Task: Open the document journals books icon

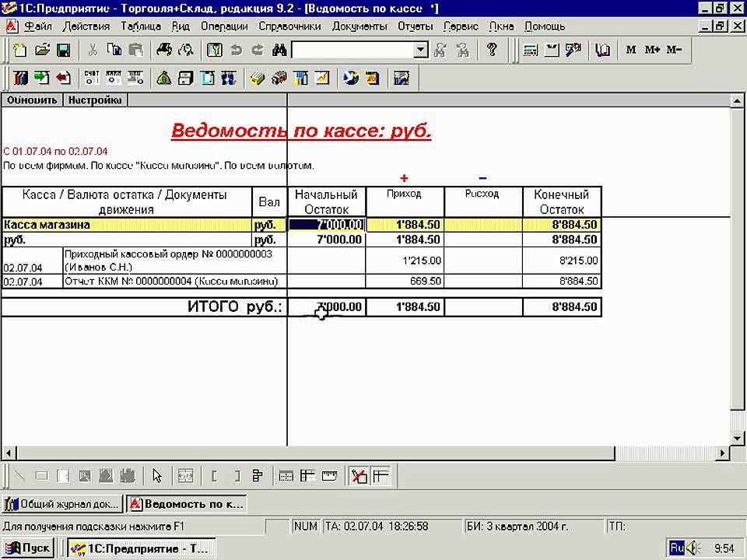Action: click(20, 78)
